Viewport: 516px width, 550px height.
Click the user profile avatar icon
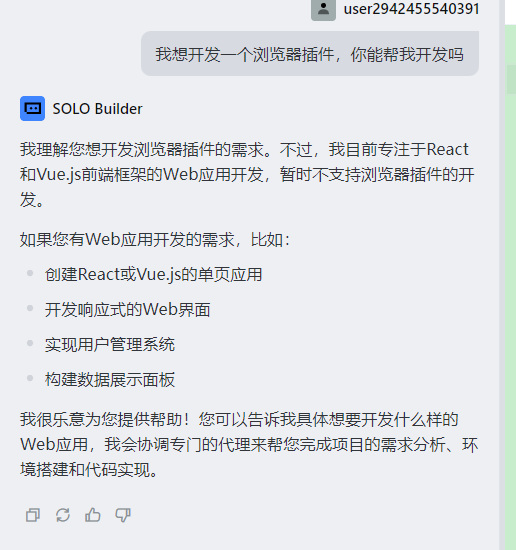(x=323, y=10)
